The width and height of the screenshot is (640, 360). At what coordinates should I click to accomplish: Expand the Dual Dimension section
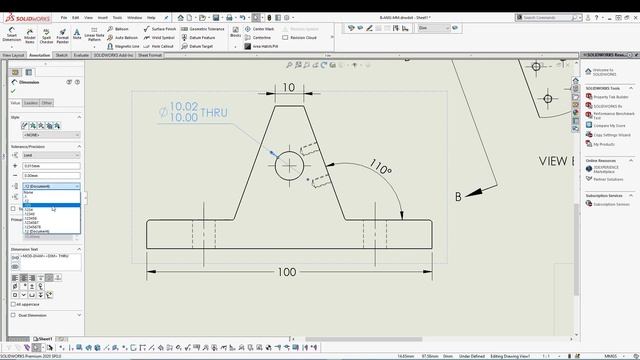coord(79,315)
